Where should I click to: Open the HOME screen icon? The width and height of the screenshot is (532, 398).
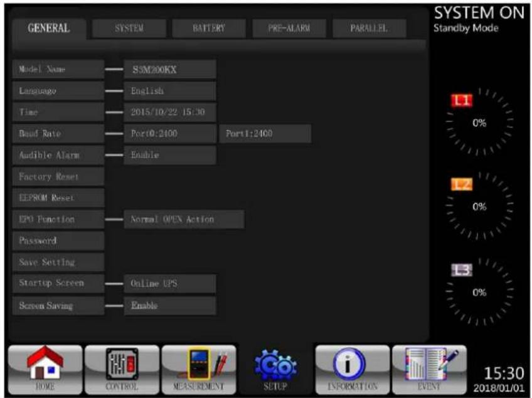tap(45, 370)
